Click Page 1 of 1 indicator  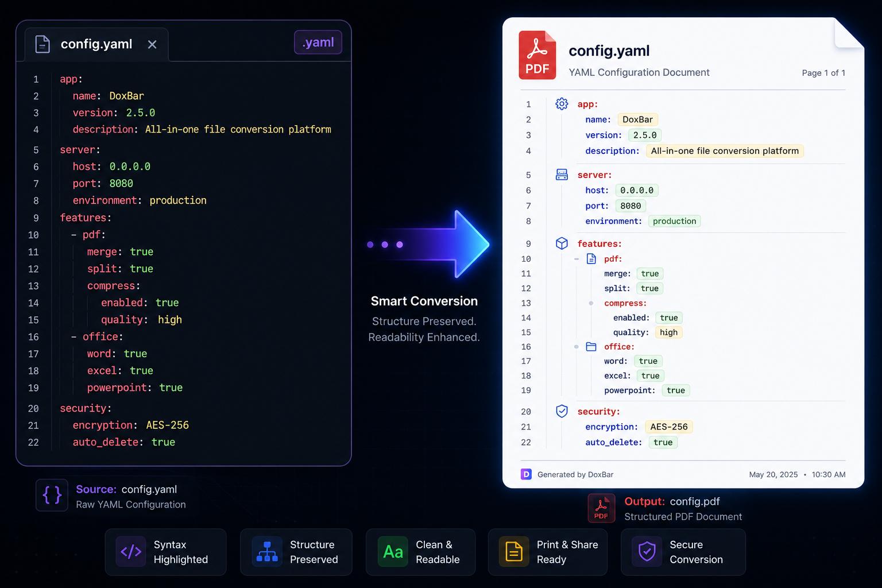[823, 73]
